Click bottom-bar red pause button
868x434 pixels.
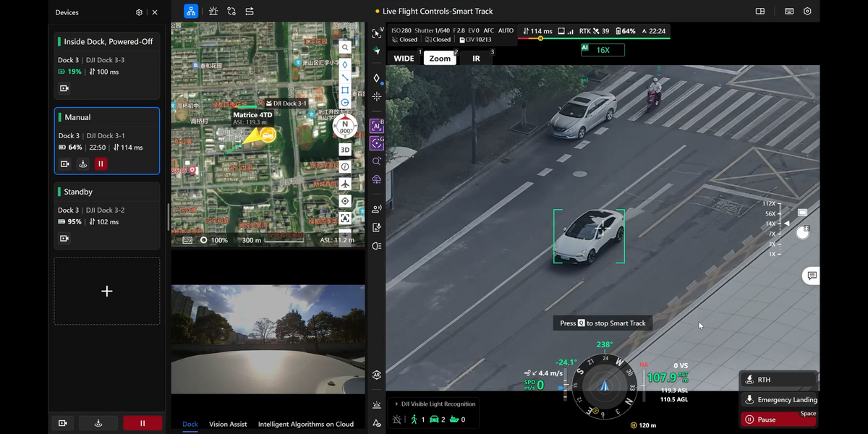coord(142,423)
